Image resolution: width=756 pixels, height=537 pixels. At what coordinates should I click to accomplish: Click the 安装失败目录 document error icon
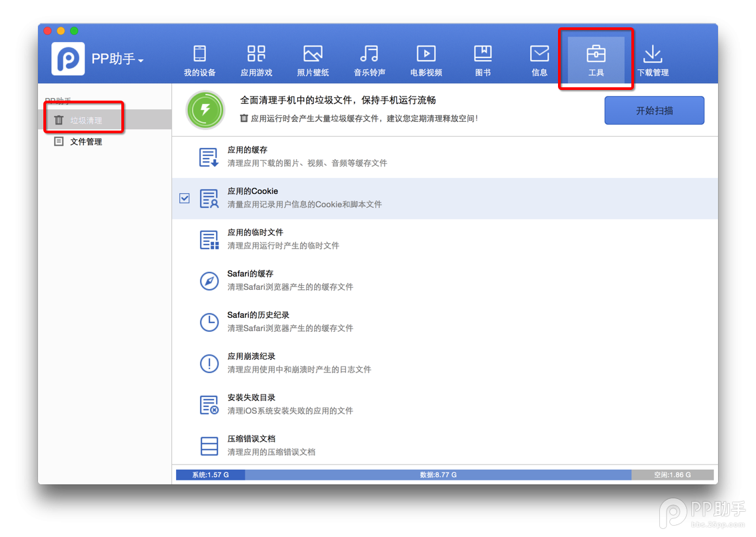(x=209, y=404)
